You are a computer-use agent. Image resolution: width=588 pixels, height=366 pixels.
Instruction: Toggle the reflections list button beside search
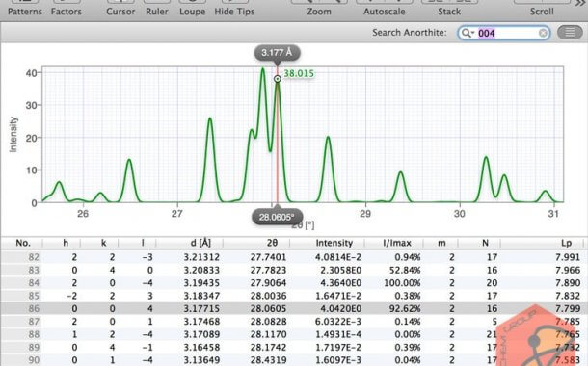click(x=570, y=33)
